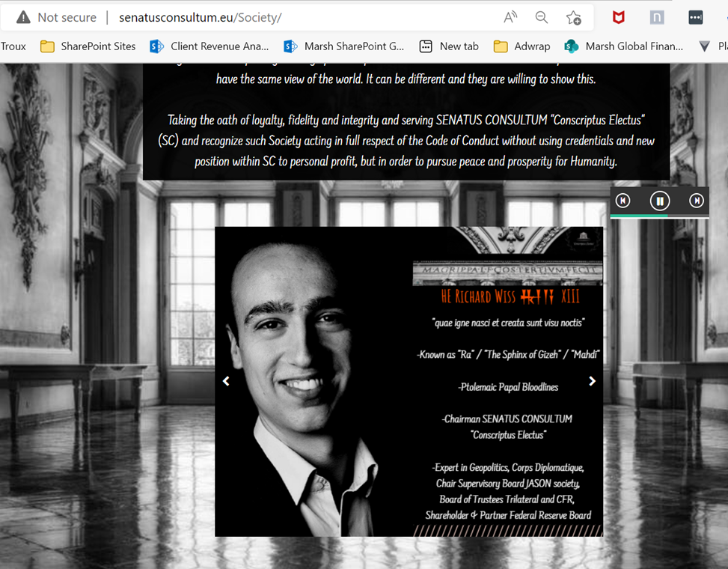
Task: Click the V-shaped bookmark icon
Action: pyautogui.click(x=704, y=46)
